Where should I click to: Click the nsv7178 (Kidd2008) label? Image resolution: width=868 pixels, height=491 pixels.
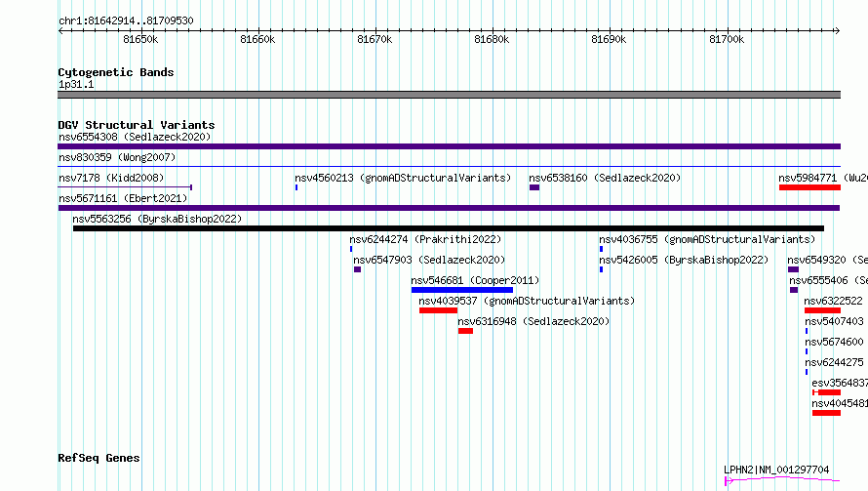pyautogui.click(x=111, y=178)
